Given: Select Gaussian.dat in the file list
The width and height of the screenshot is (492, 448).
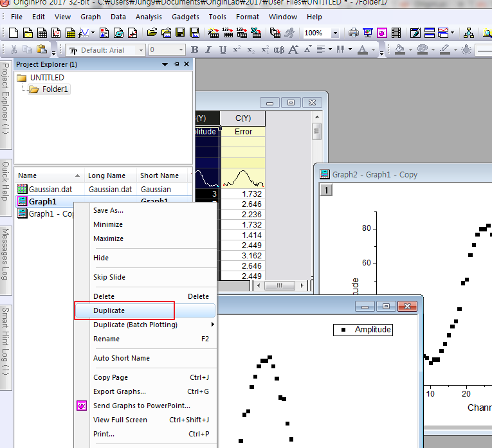Looking at the screenshot, I should (50, 190).
